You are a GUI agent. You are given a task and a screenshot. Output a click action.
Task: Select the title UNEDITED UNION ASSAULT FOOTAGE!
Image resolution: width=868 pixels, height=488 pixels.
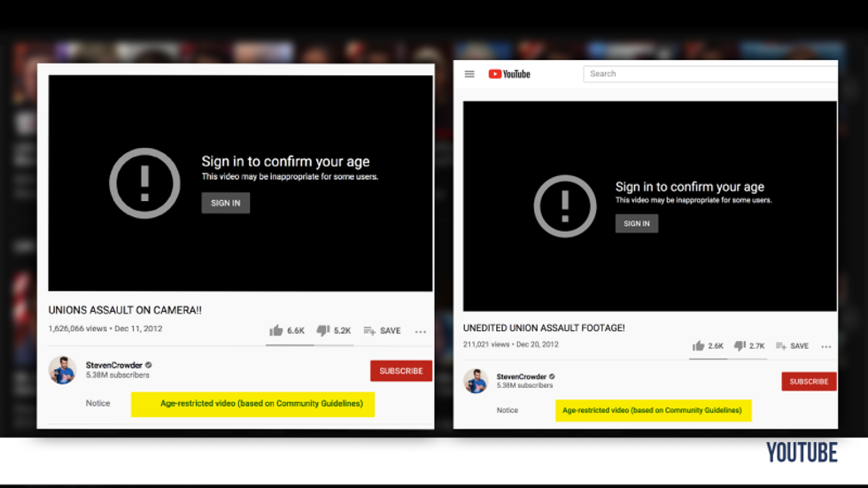click(x=544, y=328)
